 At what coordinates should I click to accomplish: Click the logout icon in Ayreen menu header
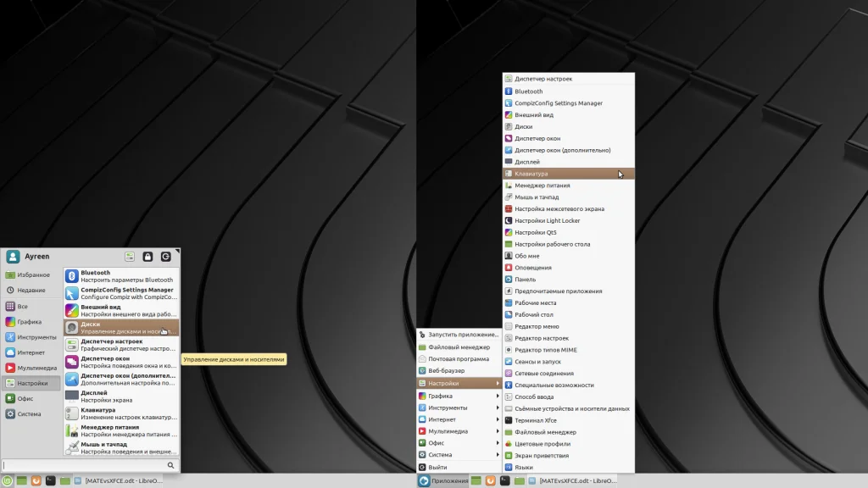[165, 257]
